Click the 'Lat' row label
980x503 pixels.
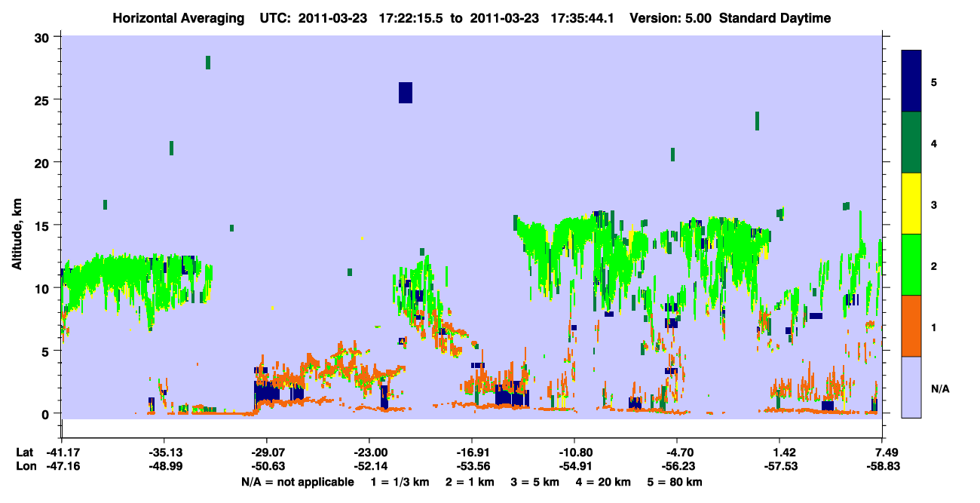tap(24, 452)
